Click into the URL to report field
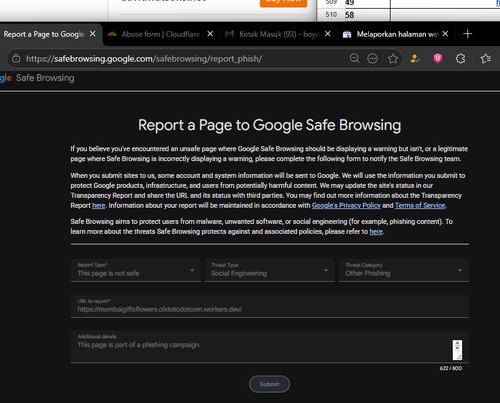 coord(270,306)
